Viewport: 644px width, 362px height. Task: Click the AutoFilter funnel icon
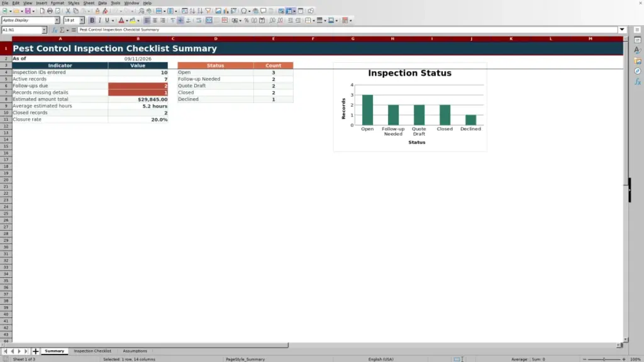click(208, 11)
